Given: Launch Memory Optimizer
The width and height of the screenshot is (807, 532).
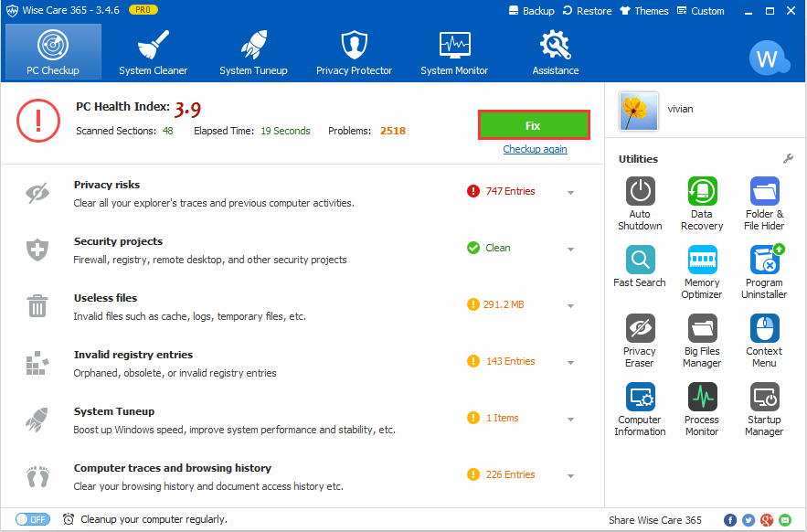Looking at the screenshot, I should tap(702, 271).
